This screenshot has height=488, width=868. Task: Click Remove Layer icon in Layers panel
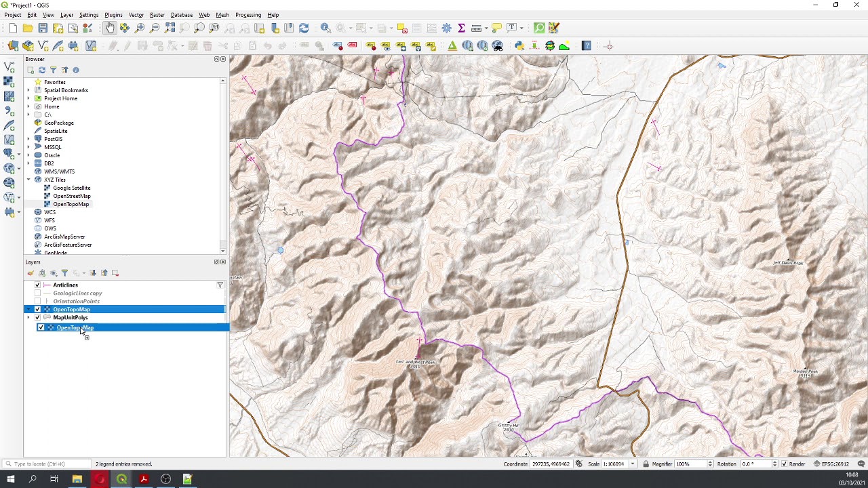pos(115,273)
